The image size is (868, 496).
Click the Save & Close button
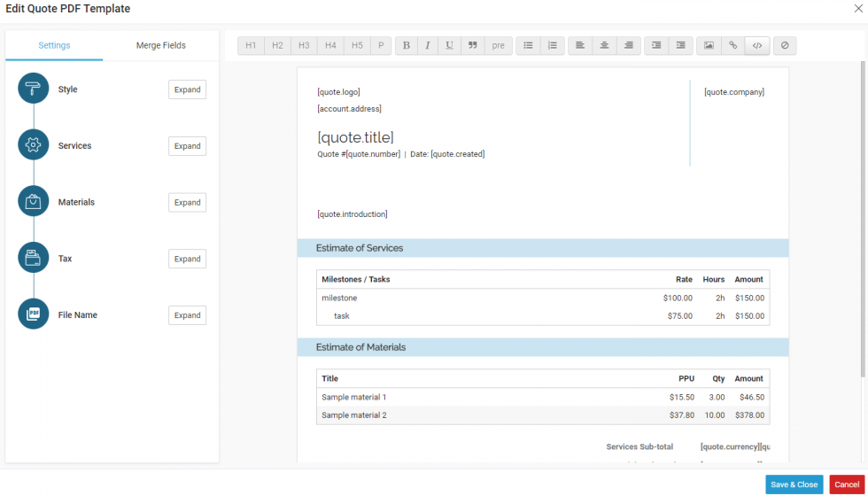794,484
